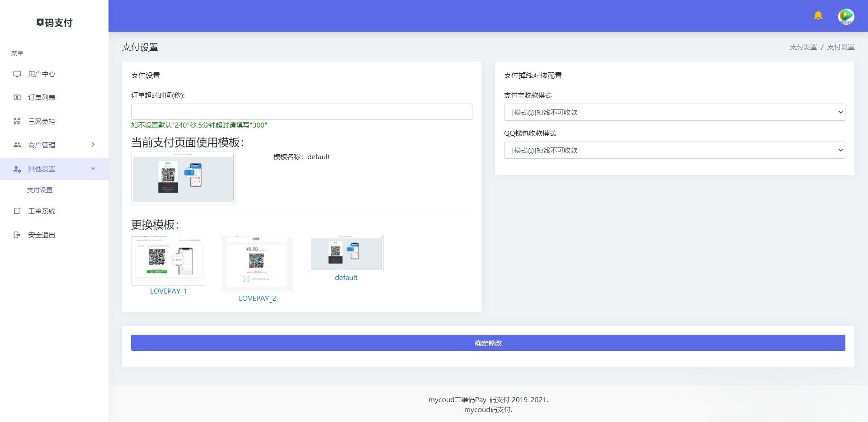Click the order timeout input field
Image resolution: width=868 pixels, height=422 pixels.
tap(301, 112)
